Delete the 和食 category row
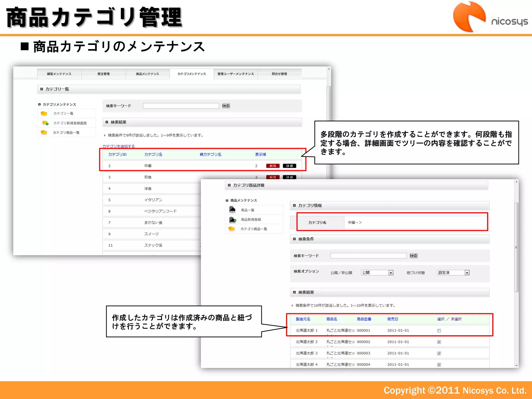Viewport: 532px width, 399px height. 273,177
